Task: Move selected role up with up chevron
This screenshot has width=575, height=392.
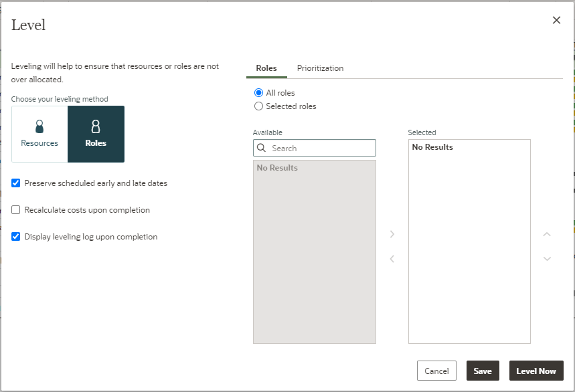Action: pos(547,234)
